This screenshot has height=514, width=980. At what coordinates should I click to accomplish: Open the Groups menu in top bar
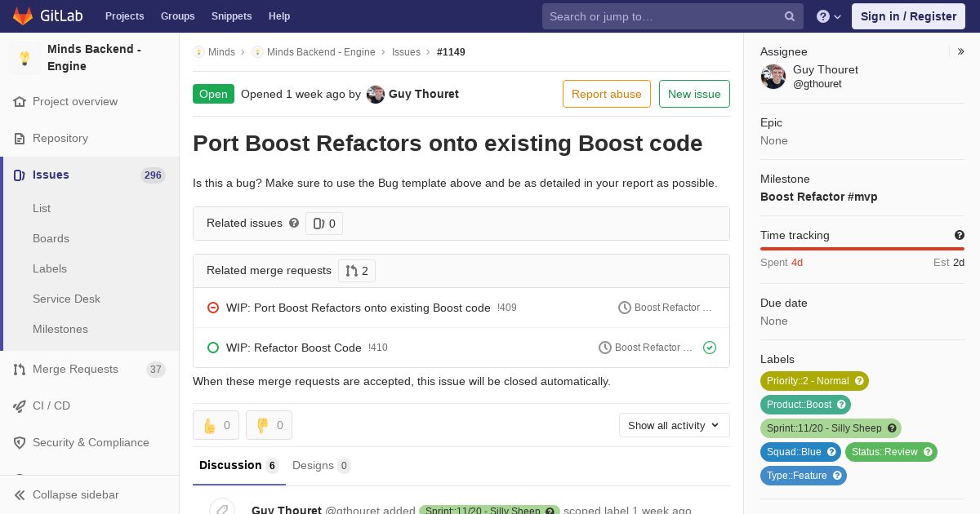[x=177, y=16]
